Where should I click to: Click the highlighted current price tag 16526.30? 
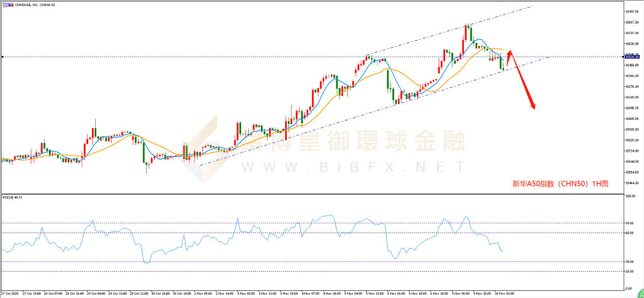(632, 57)
